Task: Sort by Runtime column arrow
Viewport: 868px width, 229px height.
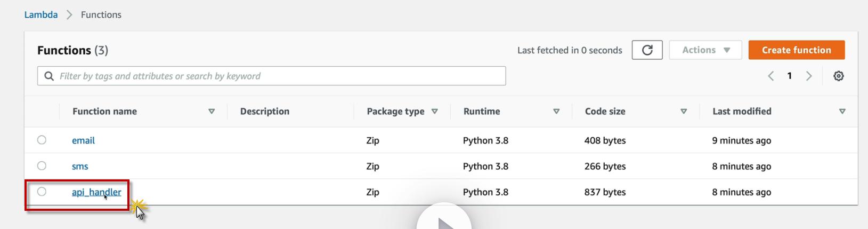Action: 556,112
